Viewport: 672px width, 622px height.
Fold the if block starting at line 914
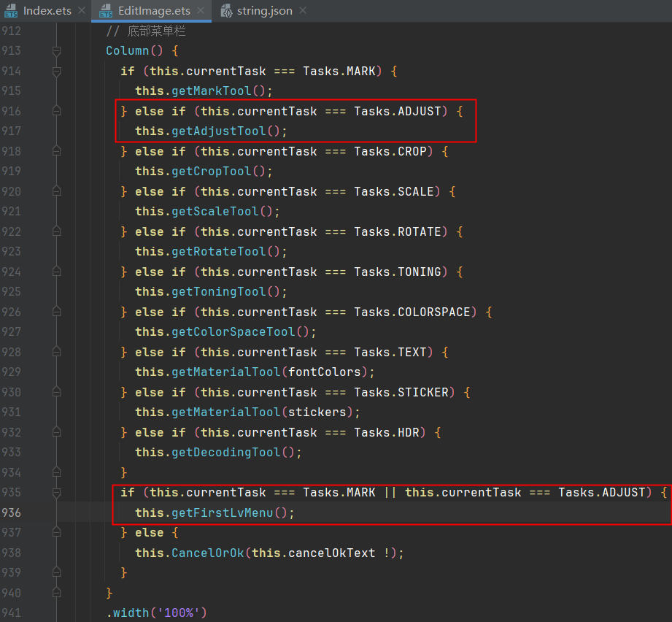(57, 72)
